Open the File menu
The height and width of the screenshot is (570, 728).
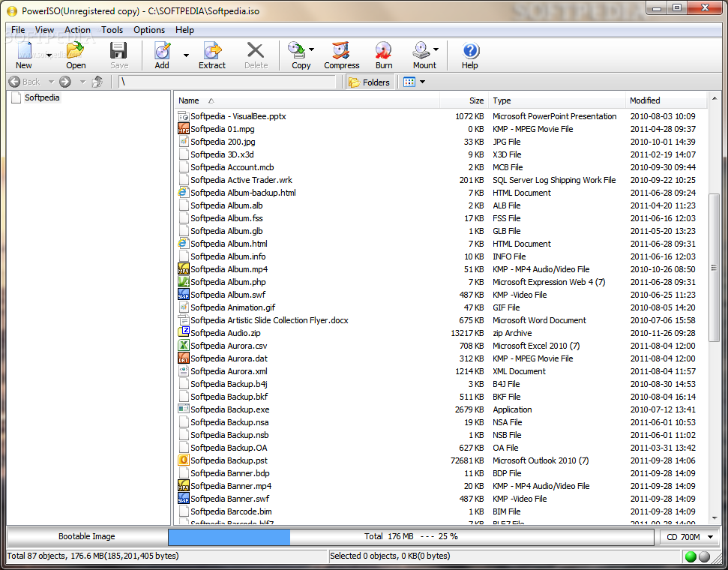pos(18,30)
